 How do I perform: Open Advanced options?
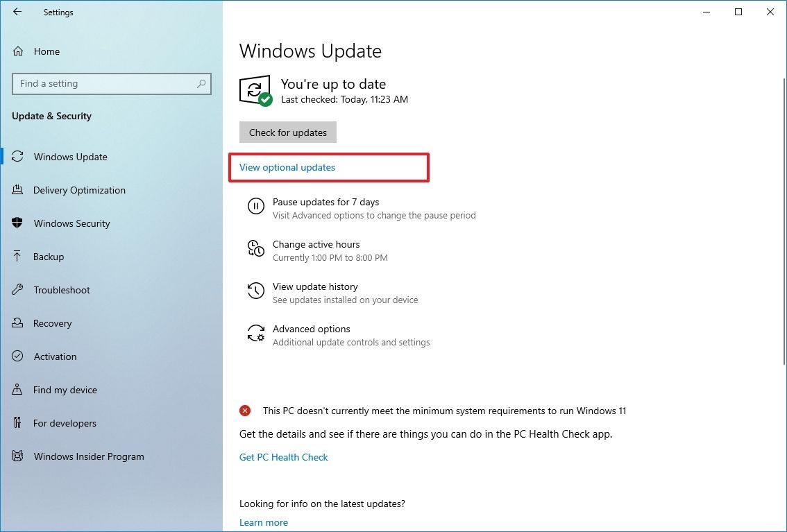click(311, 329)
